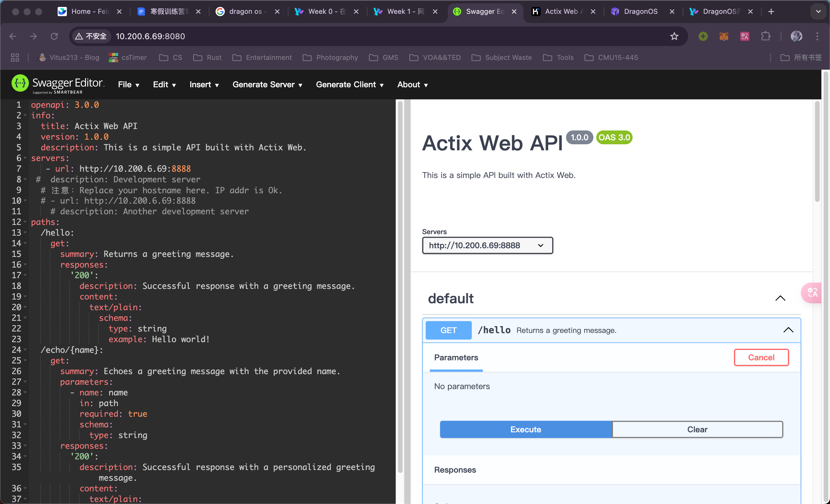Click the 'title: Actix Web API' line
This screenshot has width=830, height=504.
89,126
